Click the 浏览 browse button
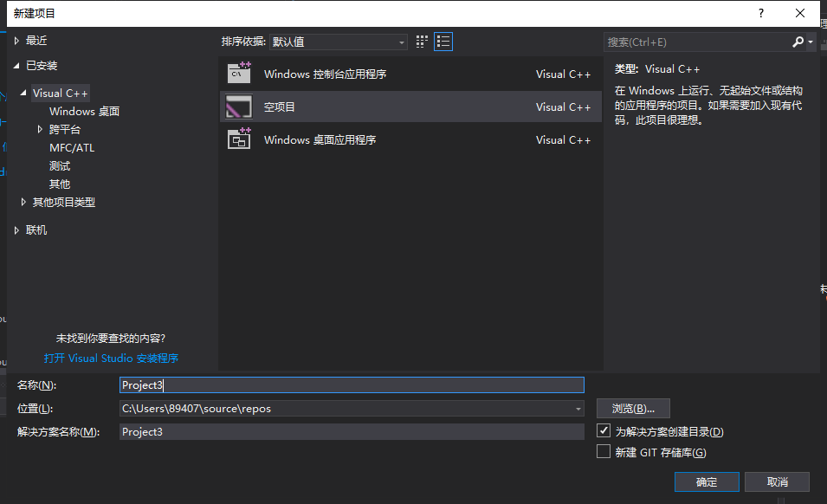827x504 pixels. click(633, 409)
